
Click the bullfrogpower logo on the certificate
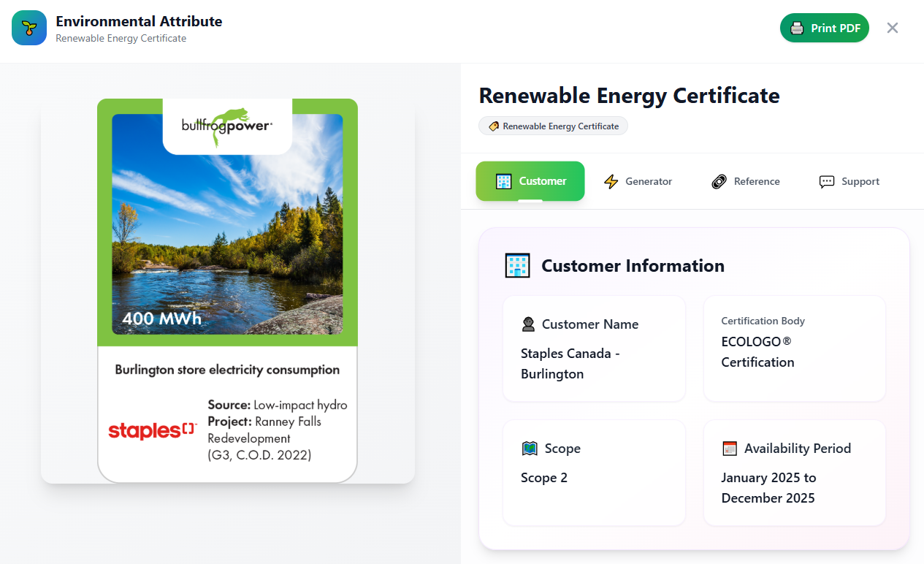coord(227,128)
